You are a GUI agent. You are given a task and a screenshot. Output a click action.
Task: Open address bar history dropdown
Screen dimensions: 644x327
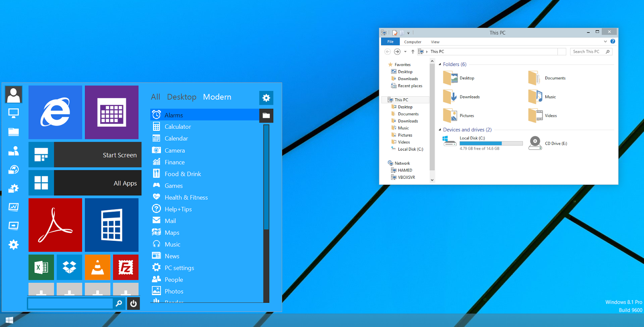(x=562, y=52)
